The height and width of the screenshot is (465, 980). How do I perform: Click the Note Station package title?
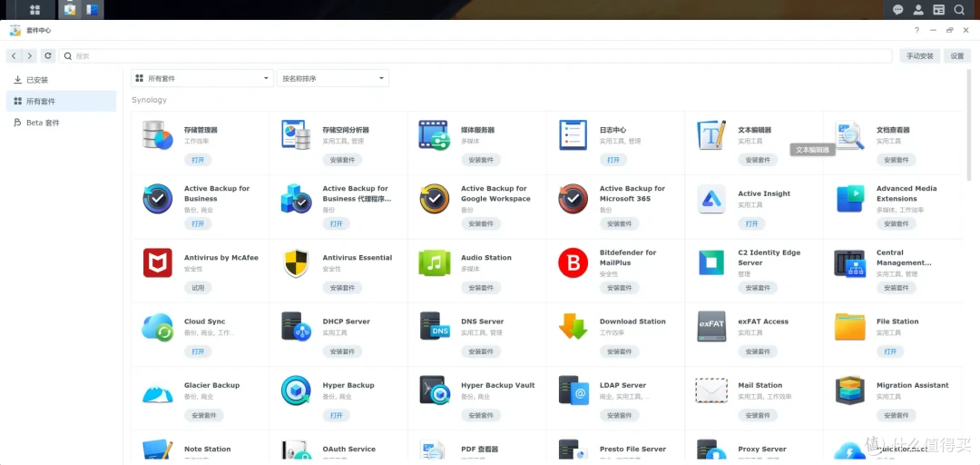coord(208,449)
